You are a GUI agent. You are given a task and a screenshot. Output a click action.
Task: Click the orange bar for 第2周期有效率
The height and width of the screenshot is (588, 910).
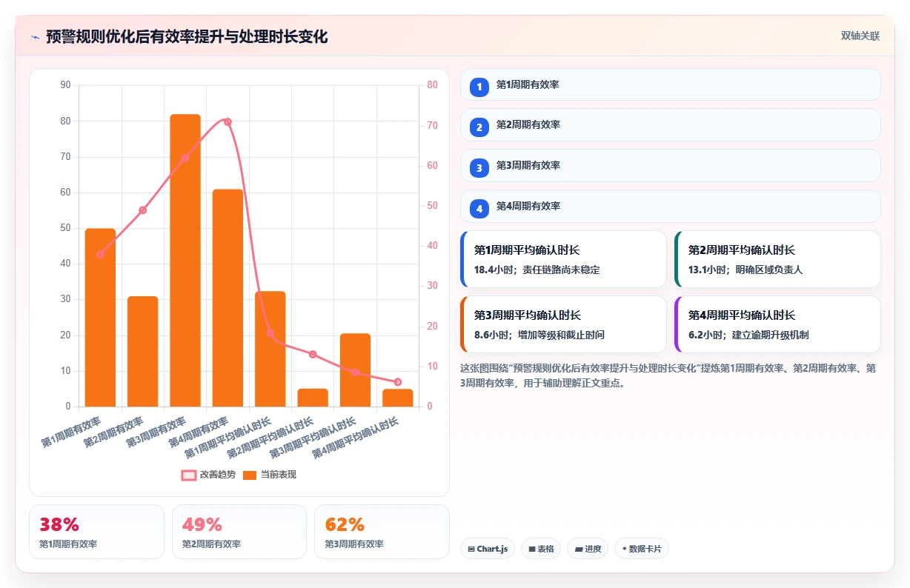pyautogui.click(x=143, y=352)
